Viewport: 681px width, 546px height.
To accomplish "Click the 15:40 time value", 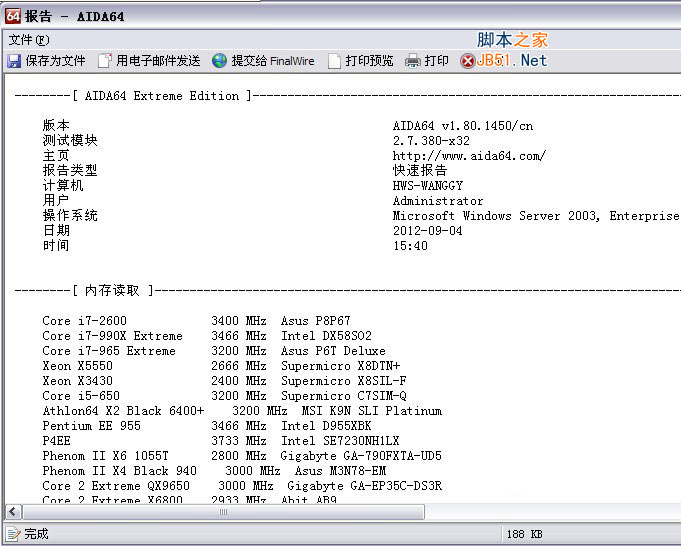I will (410, 246).
